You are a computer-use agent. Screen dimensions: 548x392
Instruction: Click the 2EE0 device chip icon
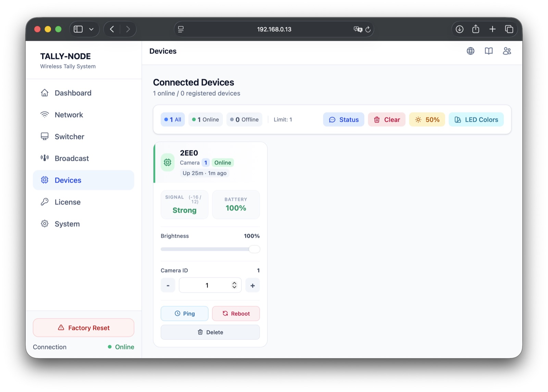tap(167, 162)
